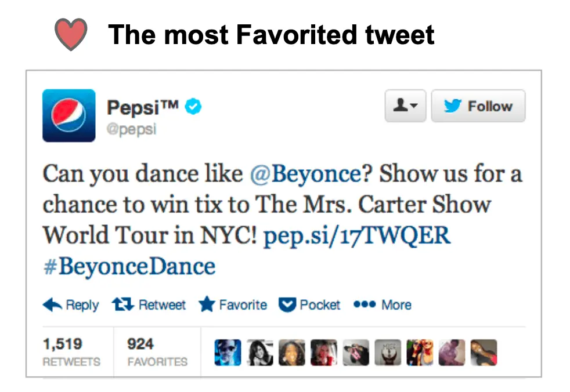570x392 pixels.
Task: Save the tweet with the Pocket icon
Action: click(287, 304)
